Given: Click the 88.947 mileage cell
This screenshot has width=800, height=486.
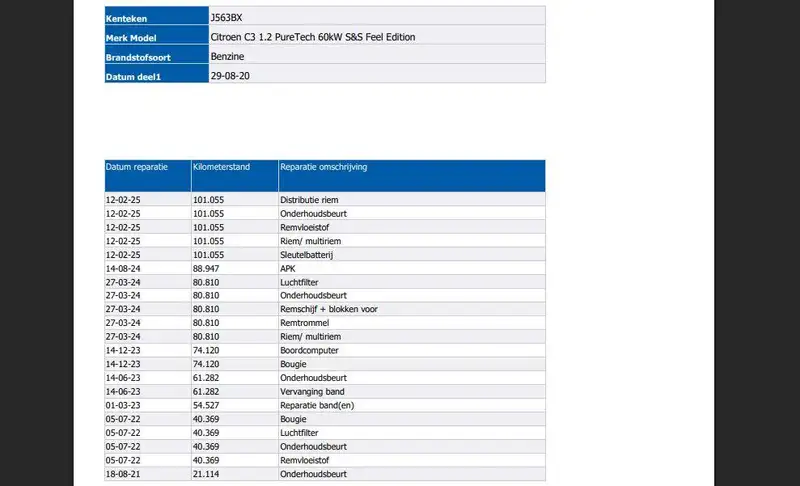Looking at the screenshot, I should click(x=207, y=268).
